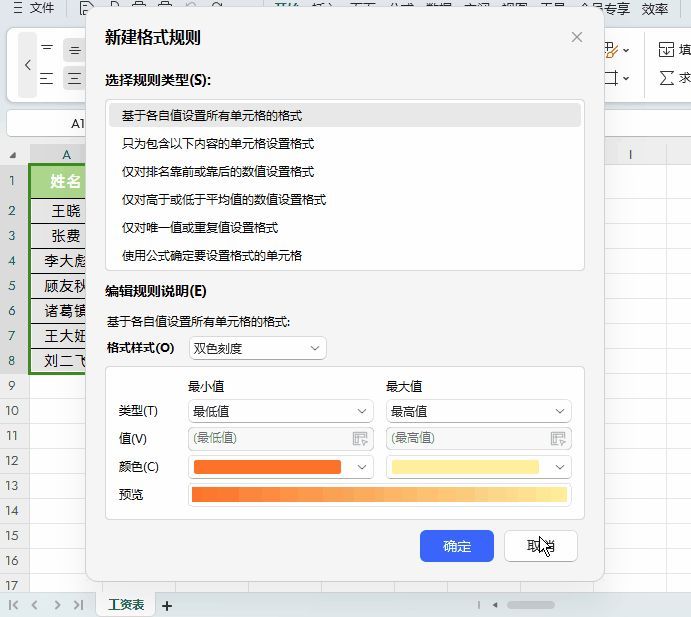691x617 pixels.
Task: Open the orange minimum color dropdown
Action: (281, 467)
